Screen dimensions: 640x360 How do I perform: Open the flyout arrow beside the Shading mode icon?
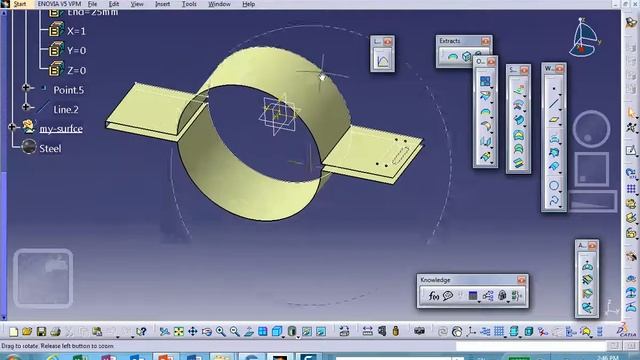298,337
